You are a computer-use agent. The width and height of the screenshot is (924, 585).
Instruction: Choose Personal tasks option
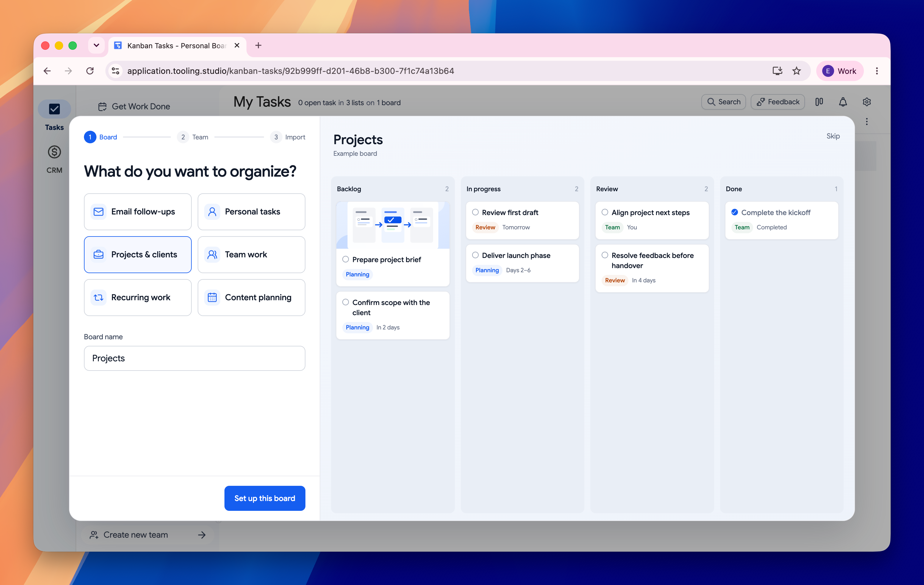point(251,211)
